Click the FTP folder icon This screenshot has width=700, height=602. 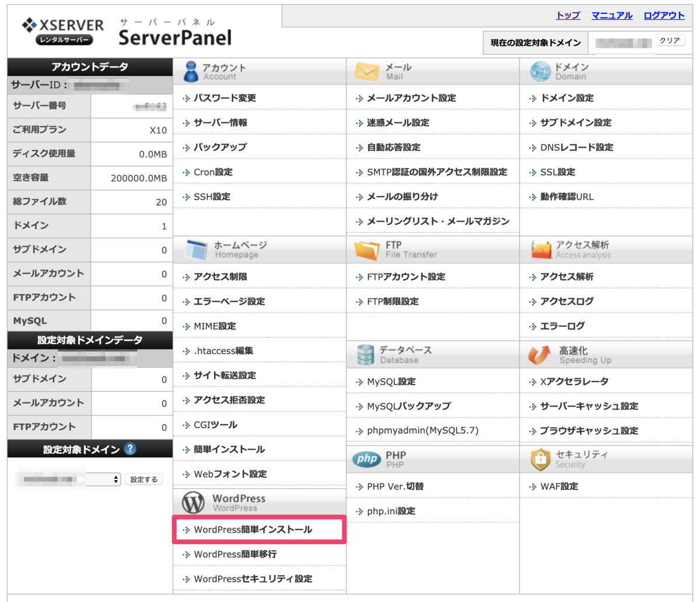pyautogui.click(x=367, y=250)
